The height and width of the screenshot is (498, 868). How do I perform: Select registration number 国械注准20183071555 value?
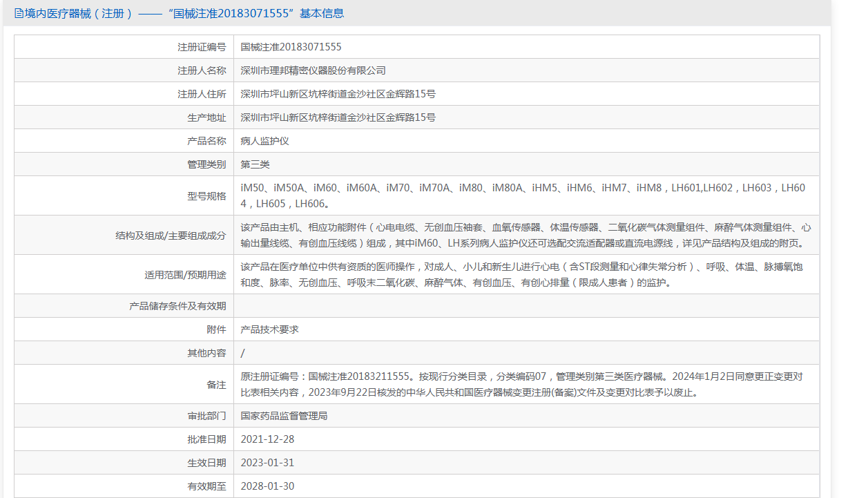tap(291, 47)
